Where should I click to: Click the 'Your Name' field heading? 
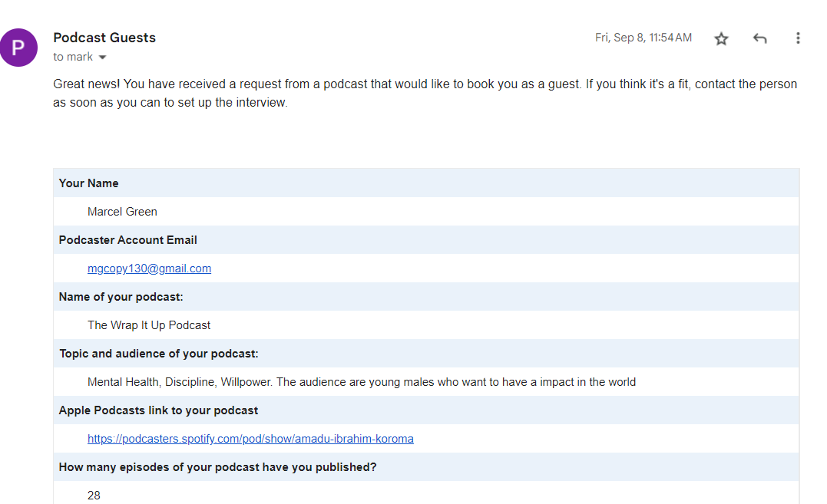click(89, 183)
